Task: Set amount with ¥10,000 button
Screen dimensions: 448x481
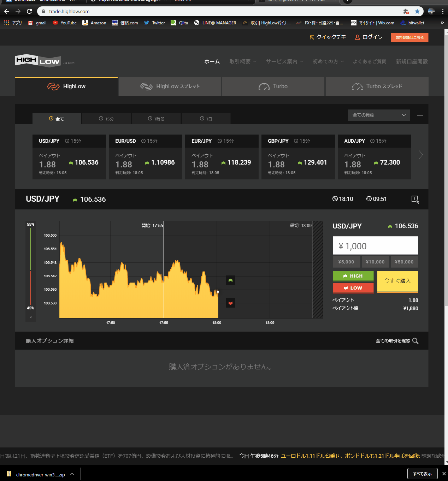Action: coord(375,262)
